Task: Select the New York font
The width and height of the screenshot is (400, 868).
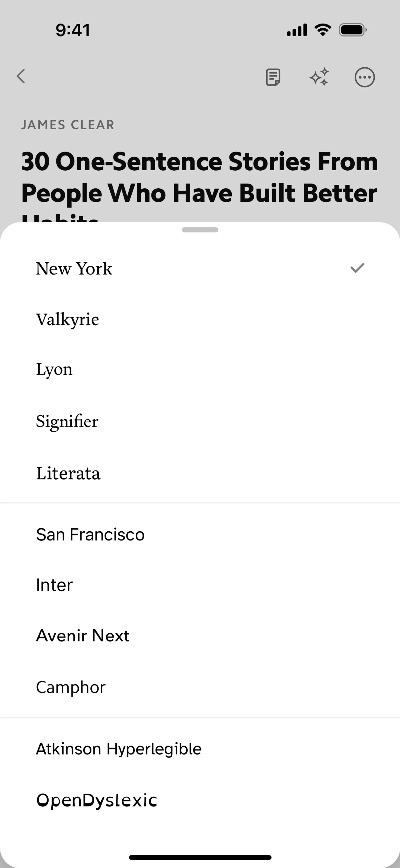Action: click(74, 269)
